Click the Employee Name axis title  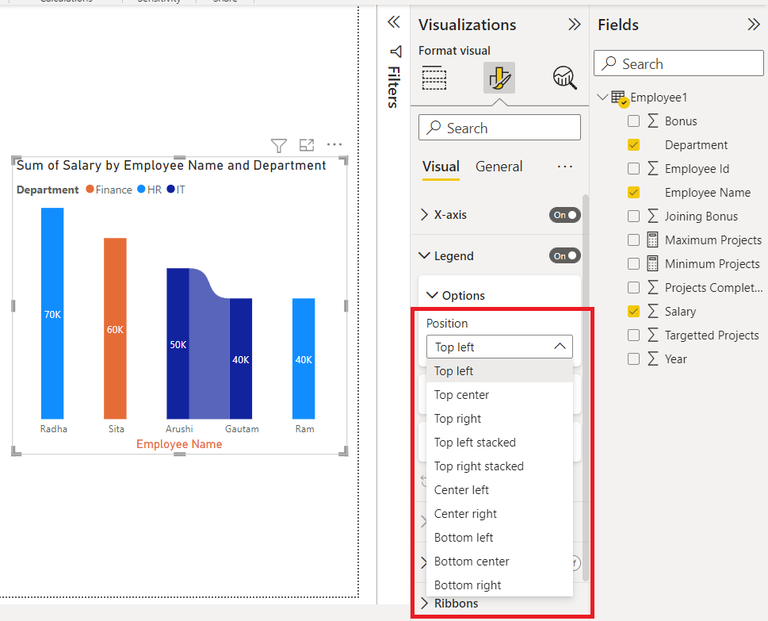coord(179,444)
